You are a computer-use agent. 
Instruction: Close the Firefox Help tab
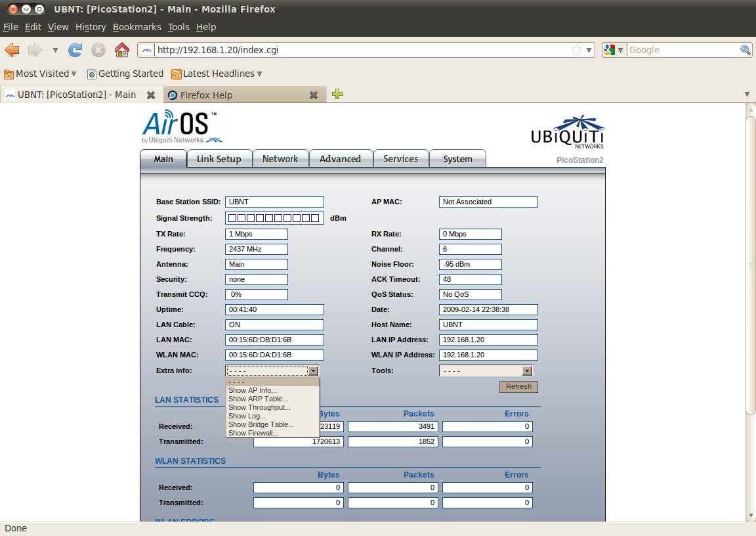click(x=314, y=95)
